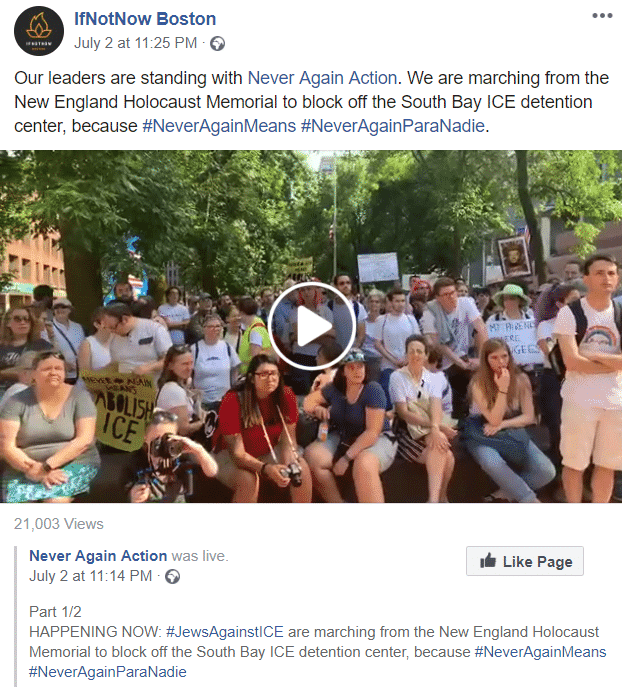Open Never Again Action beside 'was live'
The image size is (622, 687).
tap(98, 556)
